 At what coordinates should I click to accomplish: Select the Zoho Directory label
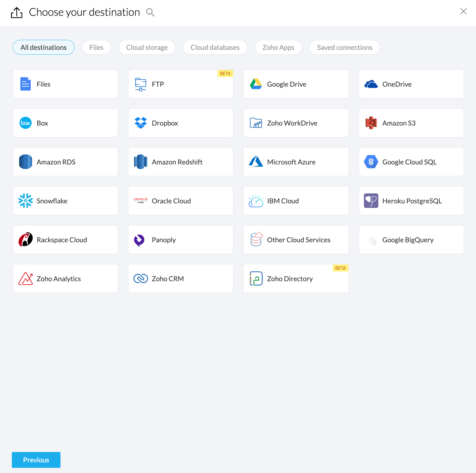pyautogui.click(x=290, y=279)
